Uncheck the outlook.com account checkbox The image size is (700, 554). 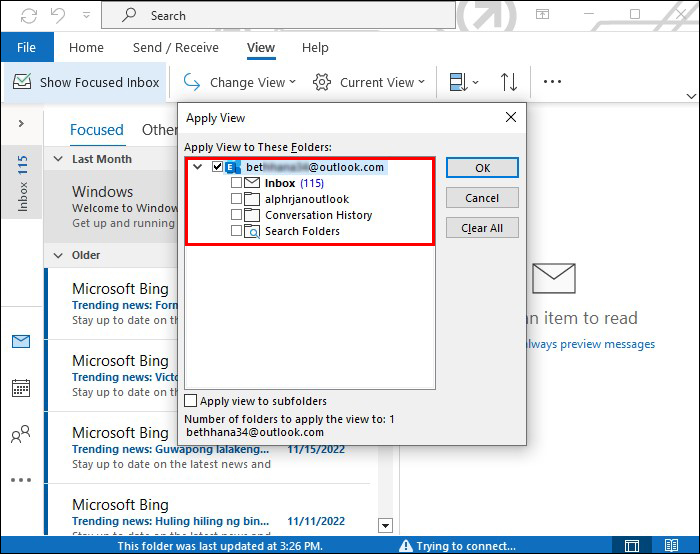click(x=217, y=167)
